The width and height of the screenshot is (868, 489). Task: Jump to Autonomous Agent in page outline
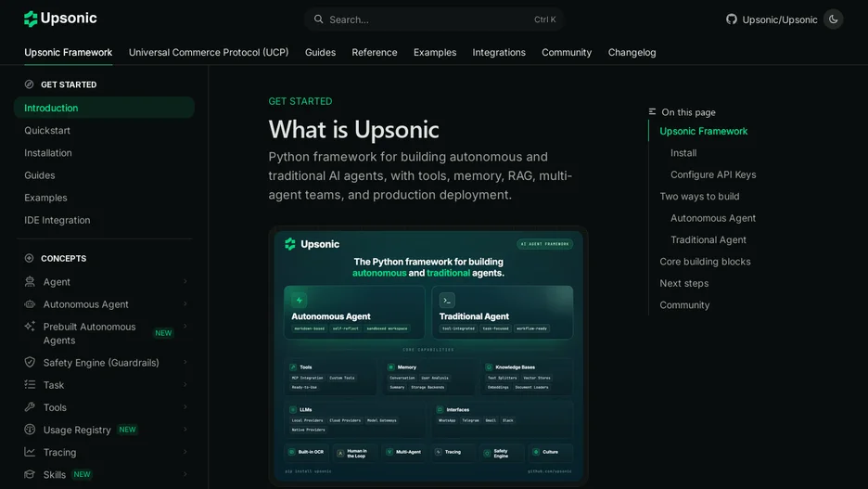click(713, 218)
